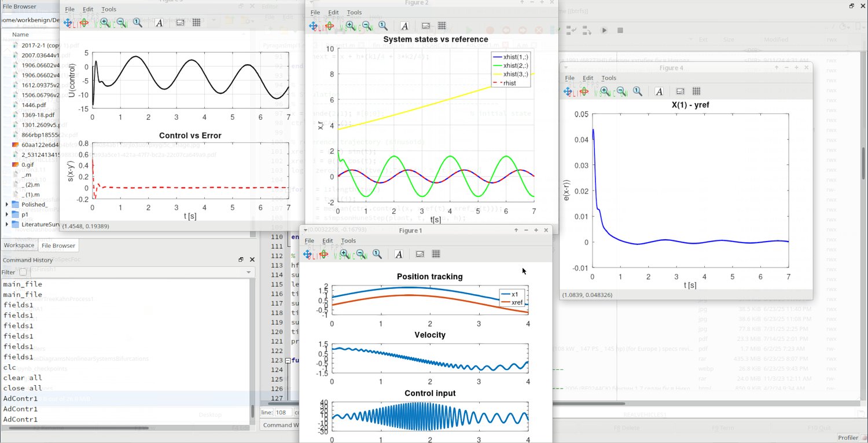
Task: Toggle the grid in Figure 1
Action: tap(436, 254)
